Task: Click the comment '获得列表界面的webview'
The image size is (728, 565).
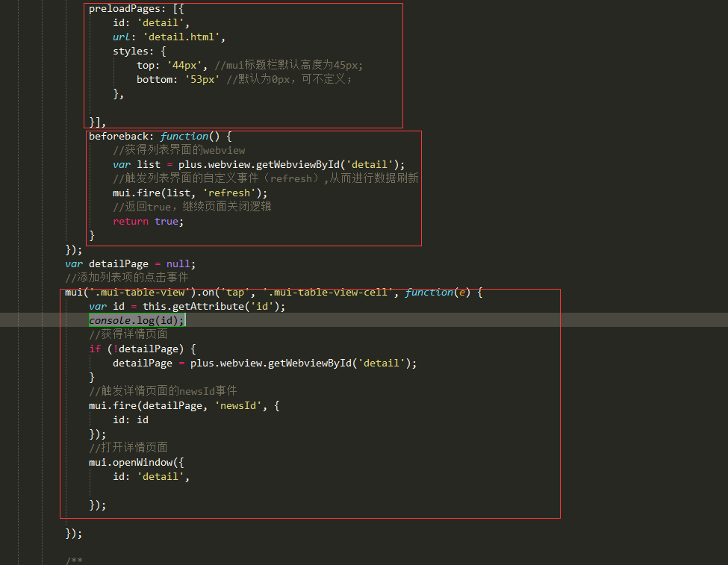Action: tap(178, 151)
